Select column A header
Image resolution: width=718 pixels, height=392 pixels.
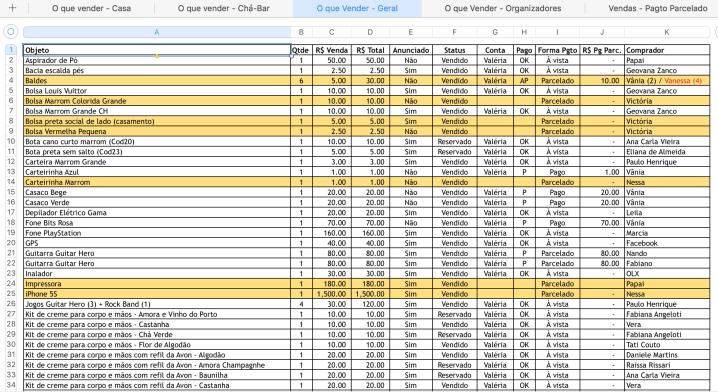(x=157, y=32)
